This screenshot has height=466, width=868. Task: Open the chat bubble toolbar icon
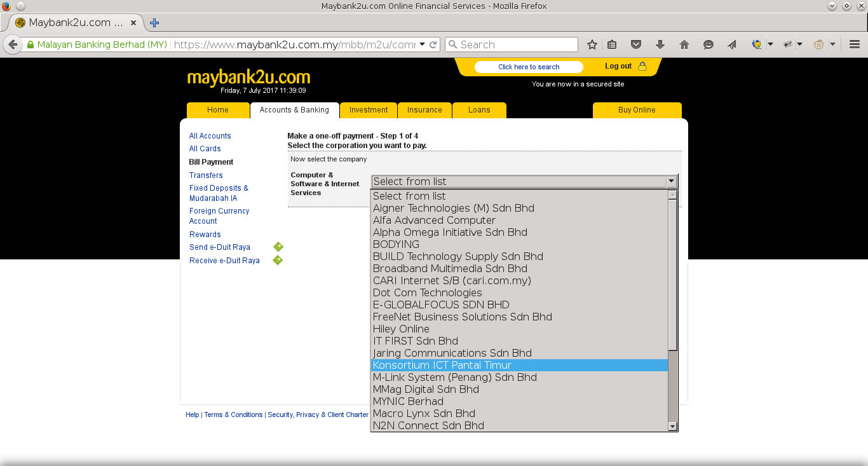709,45
